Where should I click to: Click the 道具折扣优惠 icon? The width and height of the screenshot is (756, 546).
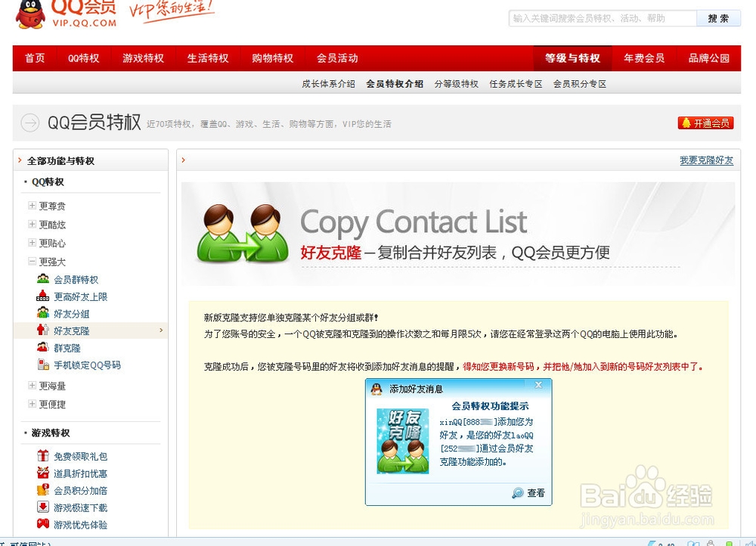(43, 473)
